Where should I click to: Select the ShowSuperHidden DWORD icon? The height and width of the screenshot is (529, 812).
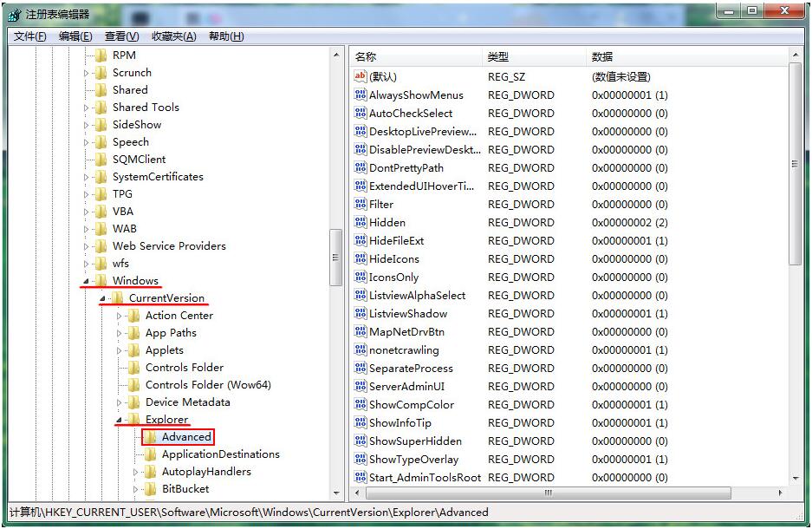pyautogui.click(x=361, y=441)
